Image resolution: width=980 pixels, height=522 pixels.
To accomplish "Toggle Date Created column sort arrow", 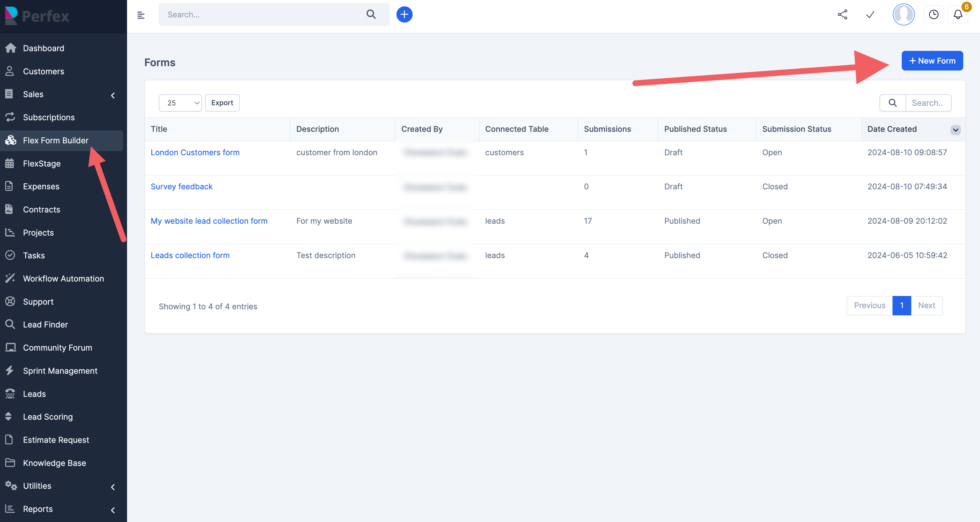I will 955,130.
